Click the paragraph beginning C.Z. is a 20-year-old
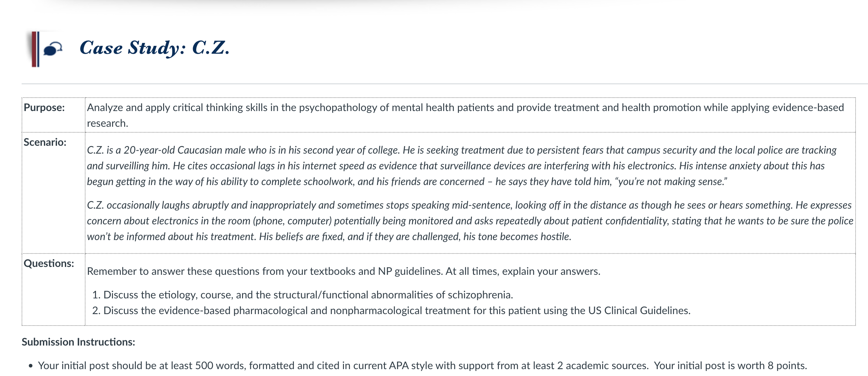 (462, 166)
